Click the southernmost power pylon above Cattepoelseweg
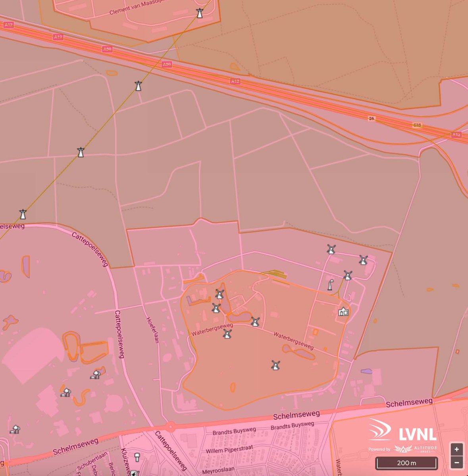Screen dimensions: 468x476 [x=23, y=214]
